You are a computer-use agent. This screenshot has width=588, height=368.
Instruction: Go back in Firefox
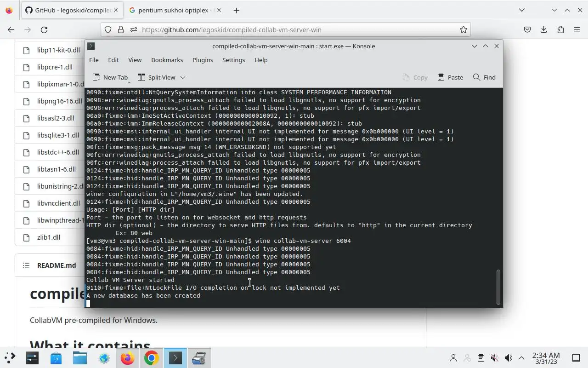pyautogui.click(x=11, y=29)
